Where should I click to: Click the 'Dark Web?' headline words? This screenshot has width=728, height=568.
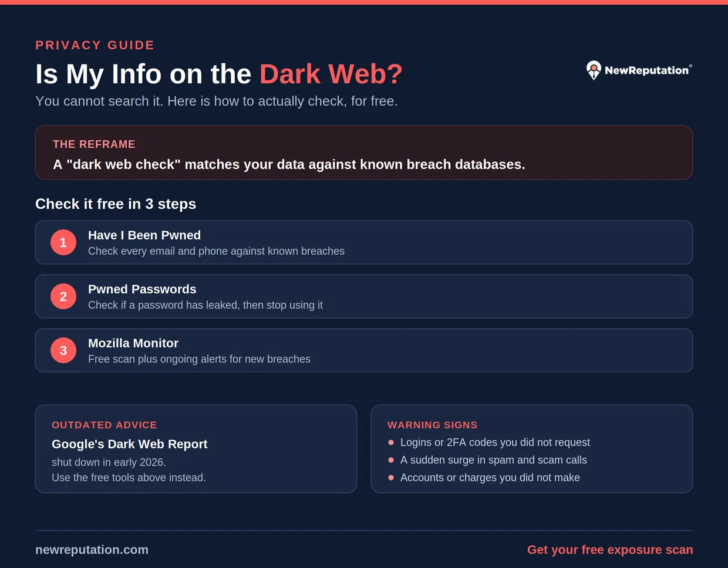tap(331, 74)
